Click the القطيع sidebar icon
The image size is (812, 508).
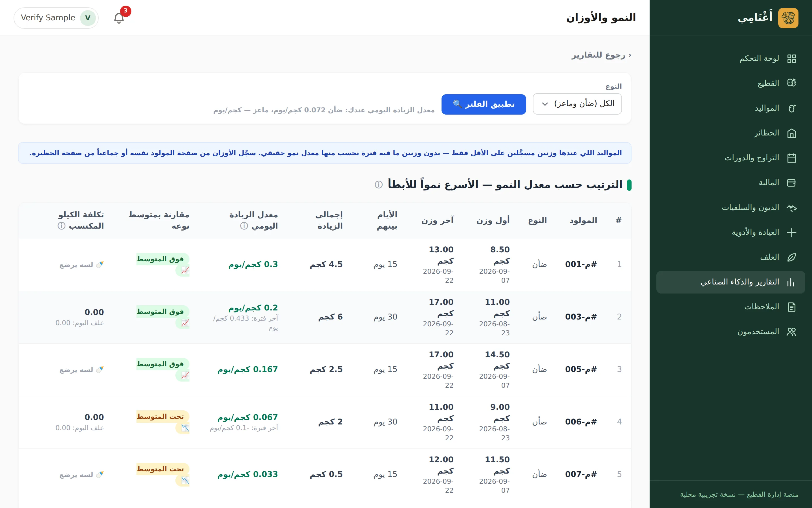(x=791, y=83)
